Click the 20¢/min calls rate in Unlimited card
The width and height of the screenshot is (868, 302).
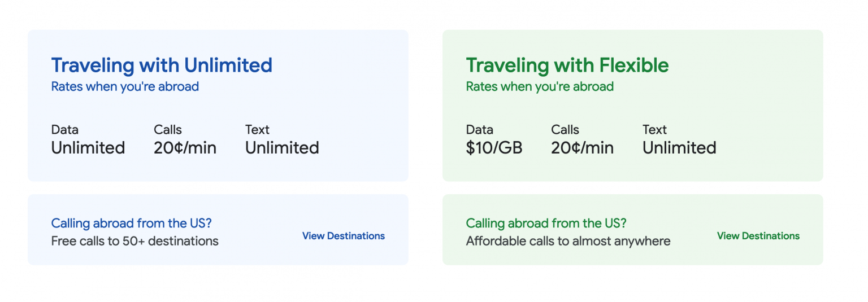coord(185,148)
